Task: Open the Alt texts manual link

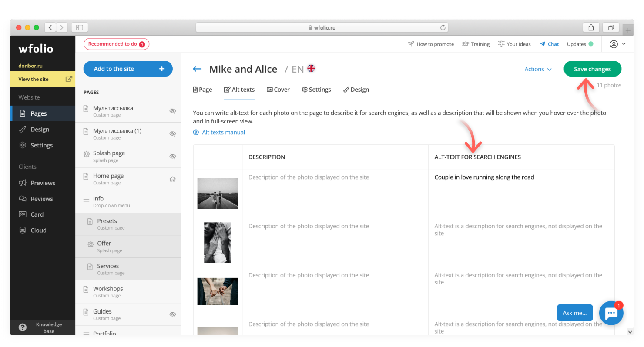Action: (219, 132)
